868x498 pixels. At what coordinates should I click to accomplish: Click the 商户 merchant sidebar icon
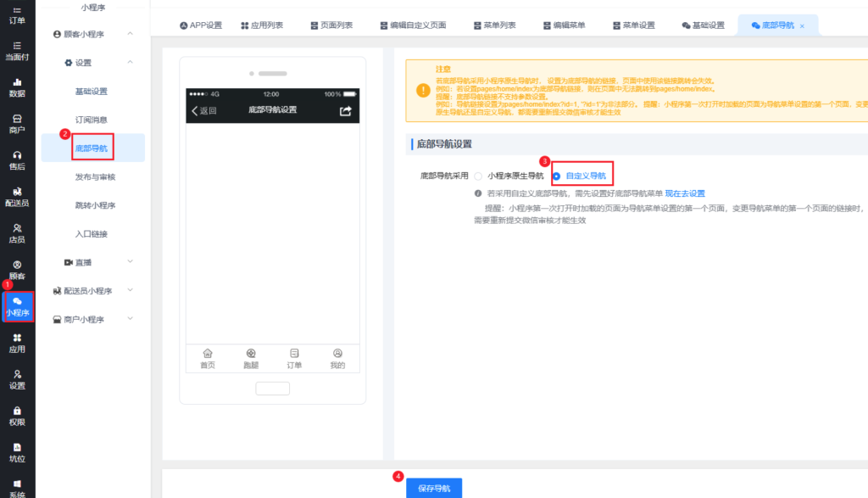point(17,124)
